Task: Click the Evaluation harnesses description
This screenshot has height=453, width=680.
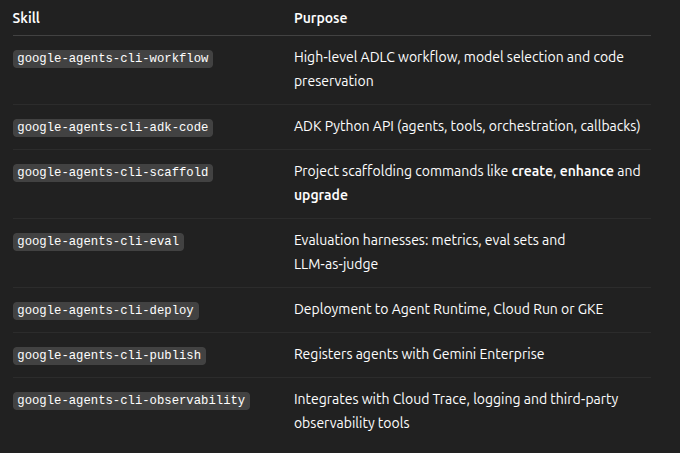Action: coord(429,252)
